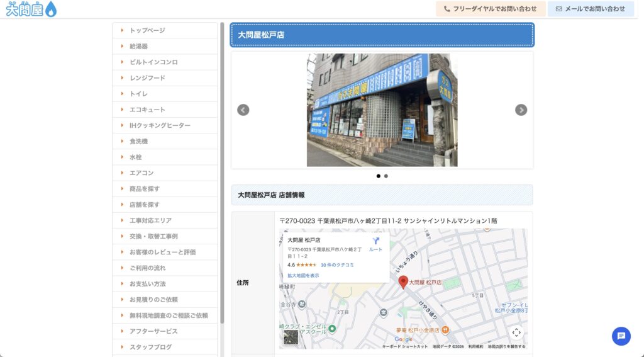
Task: Advance carousel with the right arrow
Action: pos(521,110)
